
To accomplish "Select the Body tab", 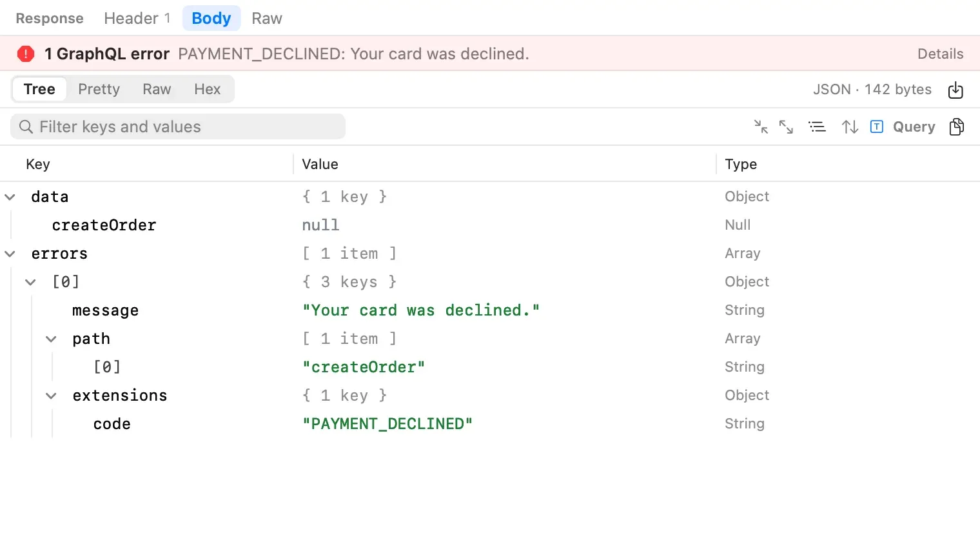I will coord(211,18).
